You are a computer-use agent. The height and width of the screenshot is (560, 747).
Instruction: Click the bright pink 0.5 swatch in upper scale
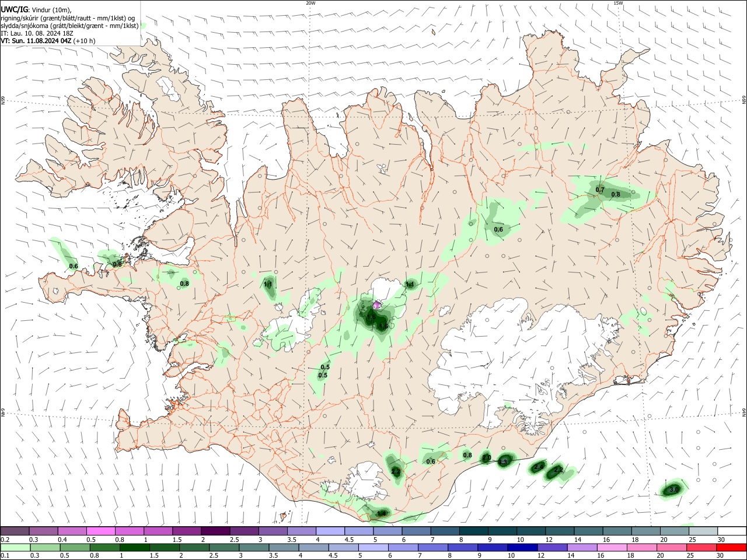click(101, 531)
